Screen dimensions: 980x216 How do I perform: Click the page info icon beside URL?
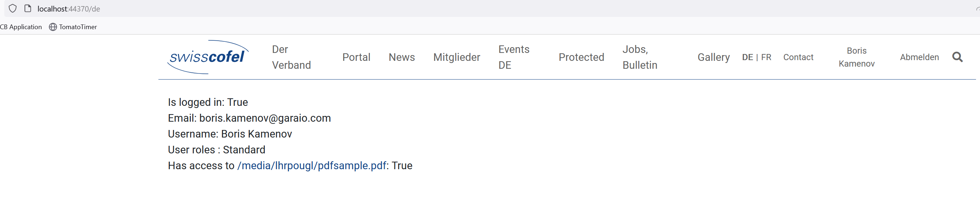pyautogui.click(x=28, y=8)
